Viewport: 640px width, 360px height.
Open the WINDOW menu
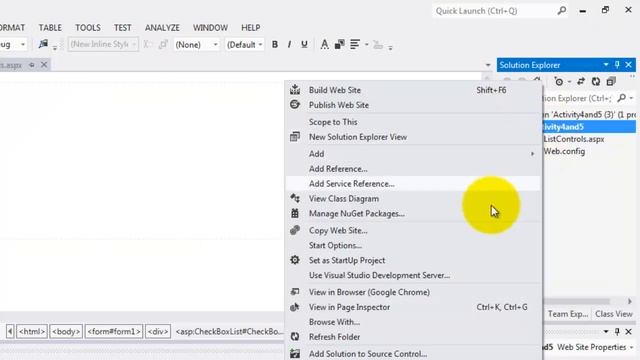point(210,27)
